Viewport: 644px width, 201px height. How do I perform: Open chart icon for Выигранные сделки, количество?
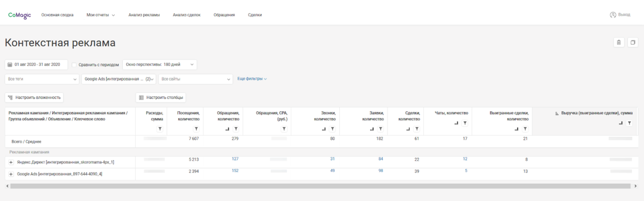click(517, 130)
